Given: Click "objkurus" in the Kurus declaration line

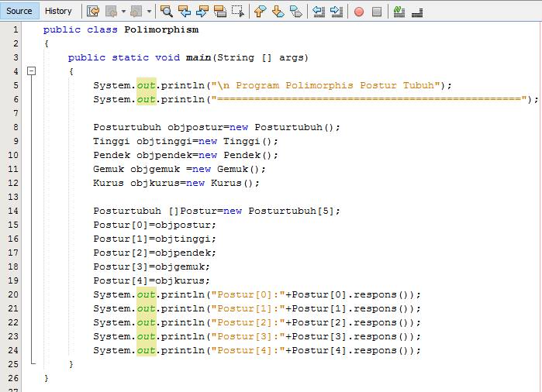Looking at the screenshot, I should tap(155, 183).
